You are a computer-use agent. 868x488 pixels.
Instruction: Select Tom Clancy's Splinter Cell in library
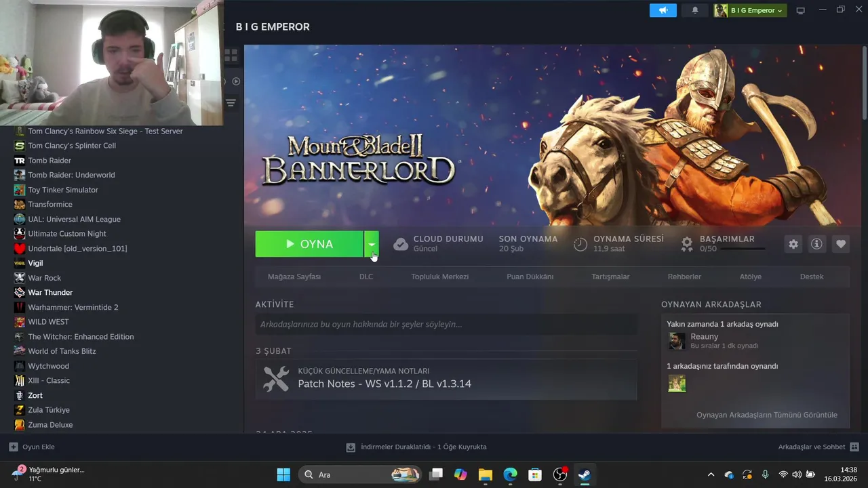click(x=72, y=146)
